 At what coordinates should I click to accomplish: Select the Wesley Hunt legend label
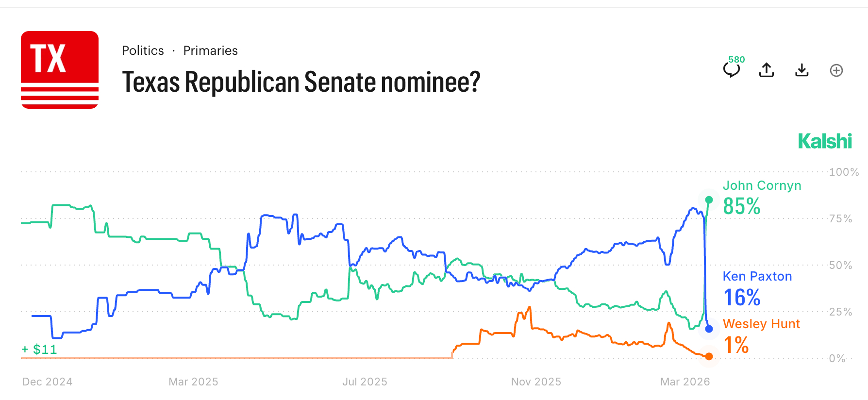pyautogui.click(x=761, y=324)
